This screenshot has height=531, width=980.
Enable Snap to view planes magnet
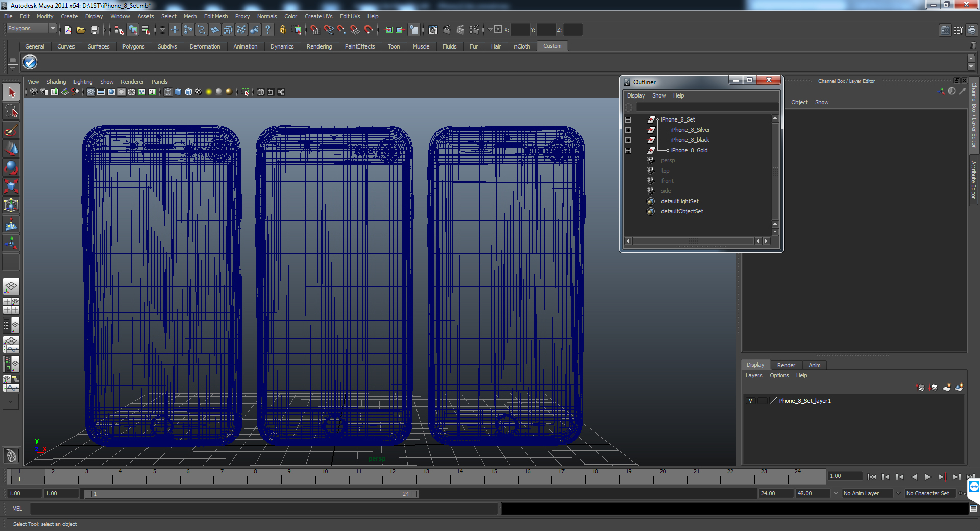point(355,30)
